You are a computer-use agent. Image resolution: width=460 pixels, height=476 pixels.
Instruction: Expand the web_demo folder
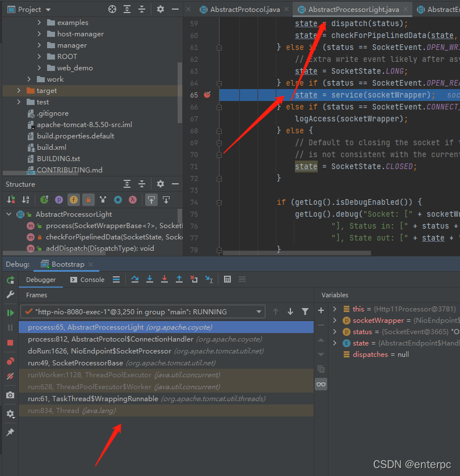tap(39, 68)
